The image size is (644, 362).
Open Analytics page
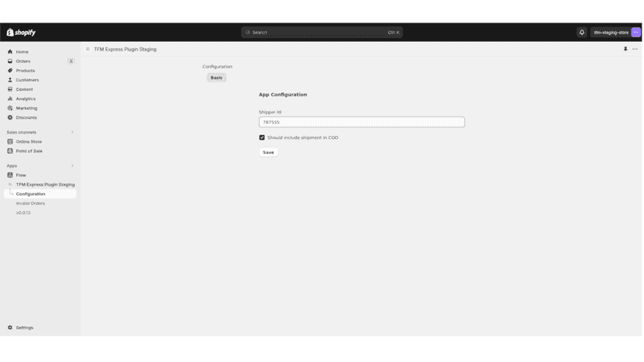tap(26, 99)
